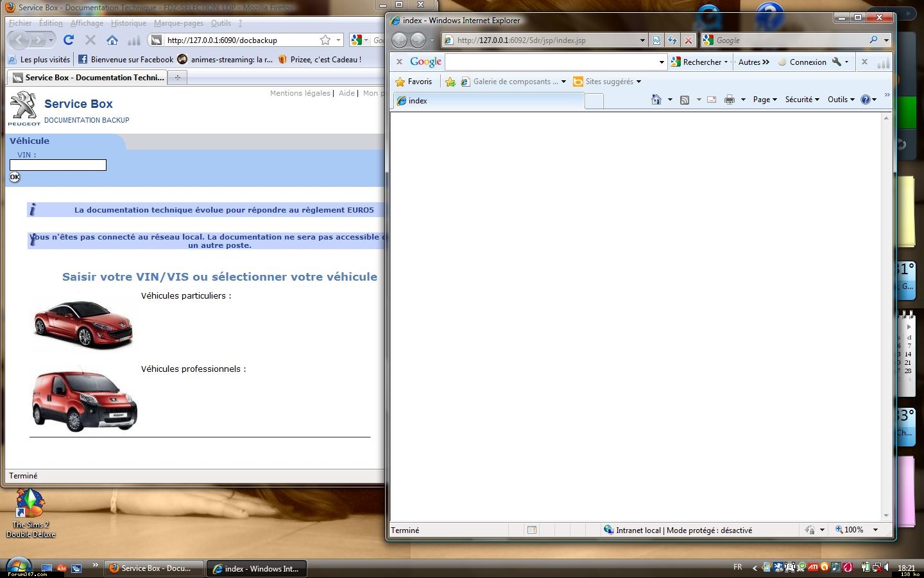Open IE search provider dropdown arrow
Viewport: 924px width, 578px height.
coord(886,40)
